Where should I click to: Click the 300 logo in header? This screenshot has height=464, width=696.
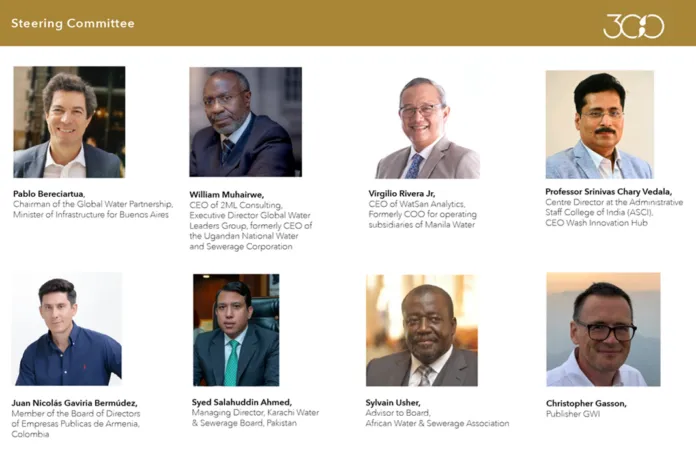[x=633, y=26]
